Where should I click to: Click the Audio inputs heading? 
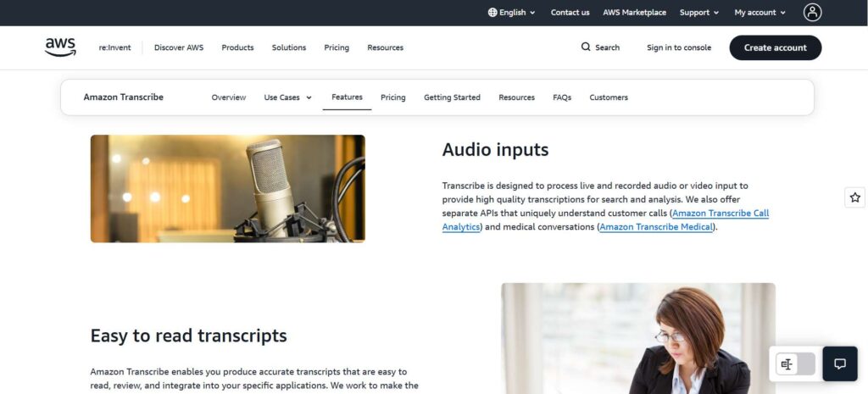pyautogui.click(x=495, y=149)
